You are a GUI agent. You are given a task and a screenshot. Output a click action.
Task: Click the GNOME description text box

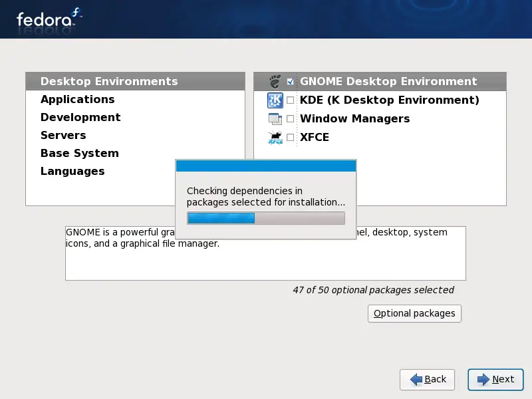265,253
